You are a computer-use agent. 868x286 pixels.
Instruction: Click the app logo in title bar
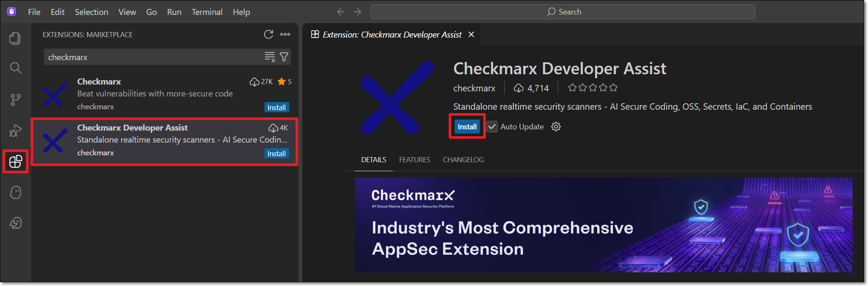(12, 12)
